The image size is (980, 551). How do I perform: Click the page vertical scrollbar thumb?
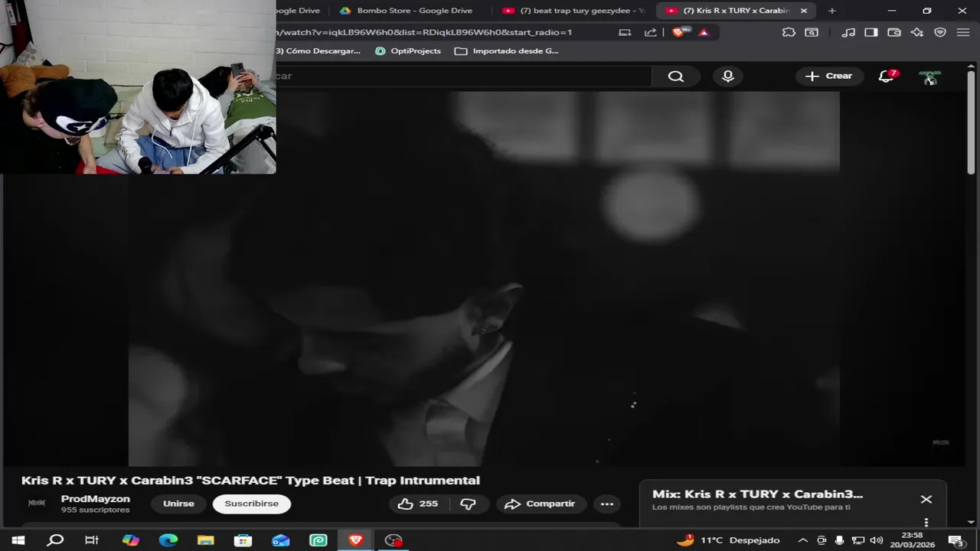(x=971, y=122)
